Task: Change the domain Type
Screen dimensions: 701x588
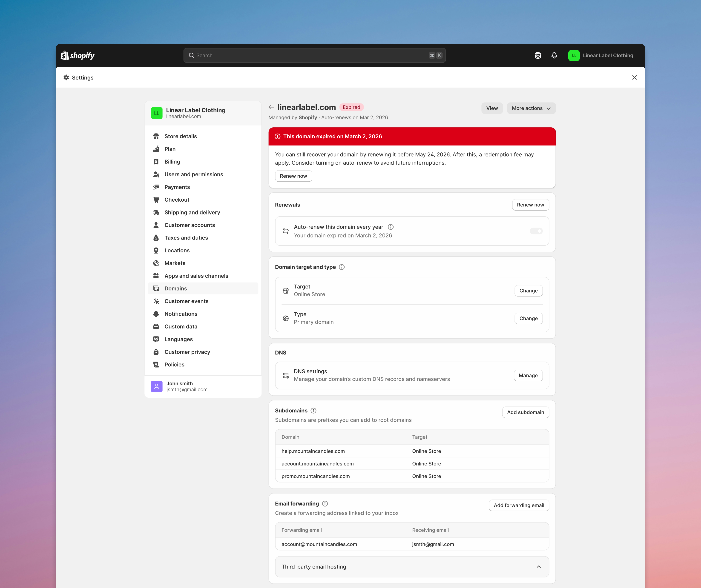Action: [529, 318]
